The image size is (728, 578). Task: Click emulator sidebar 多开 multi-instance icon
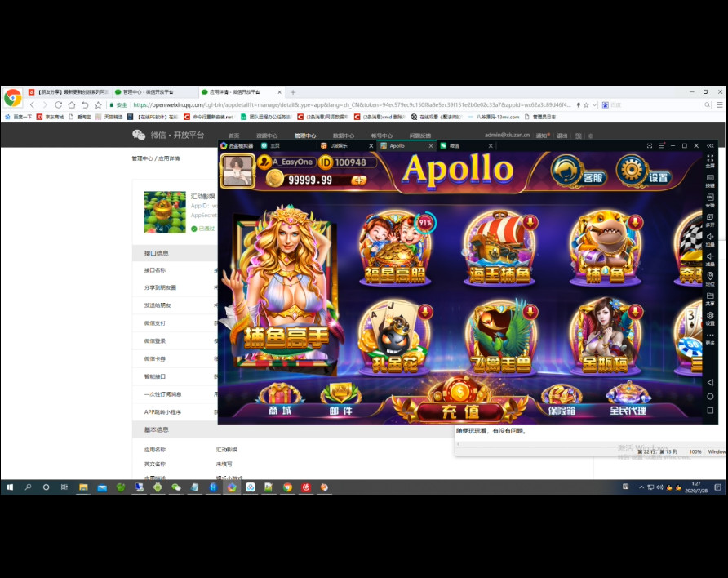click(x=710, y=220)
